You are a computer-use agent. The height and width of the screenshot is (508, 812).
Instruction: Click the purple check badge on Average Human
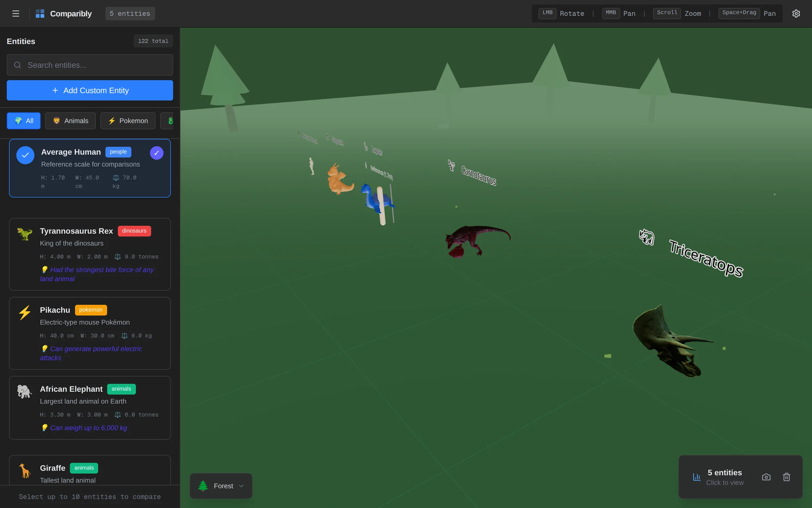157,153
